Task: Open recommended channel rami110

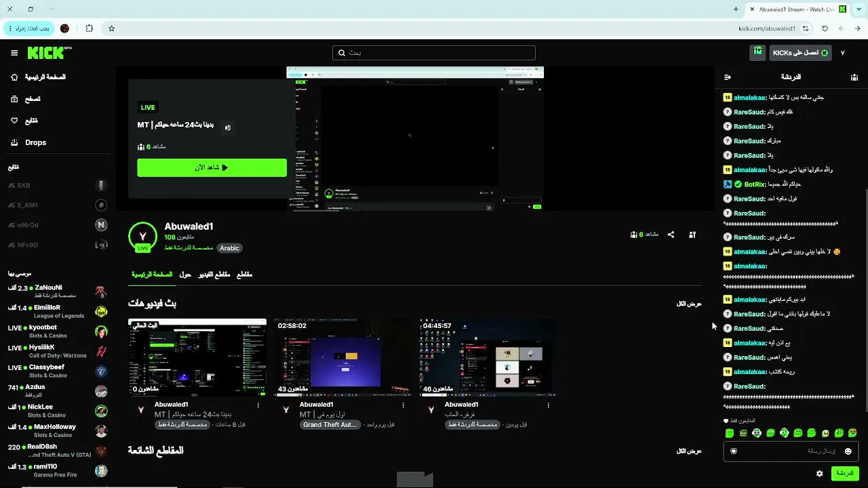Action: (58, 470)
